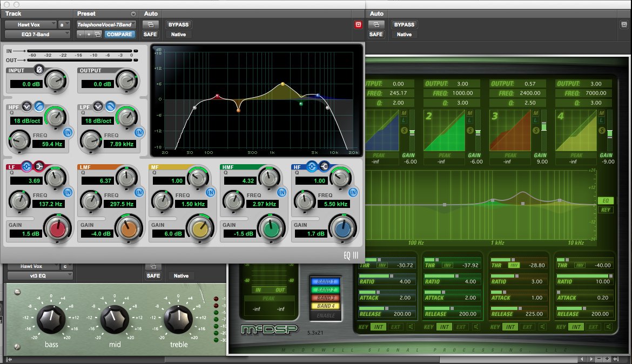
Task: Click the preset copy settings icon
Action: (x=98, y=34)
